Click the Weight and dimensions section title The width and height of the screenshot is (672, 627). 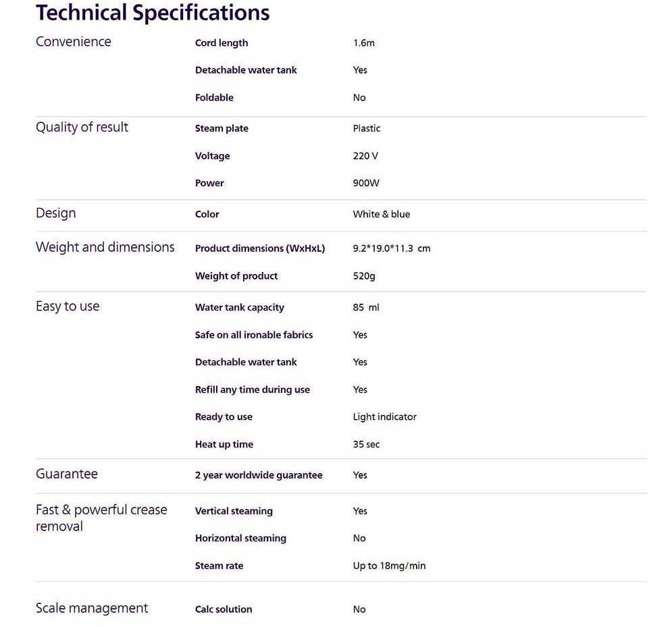pyautogui.click(x=105, y=247)
